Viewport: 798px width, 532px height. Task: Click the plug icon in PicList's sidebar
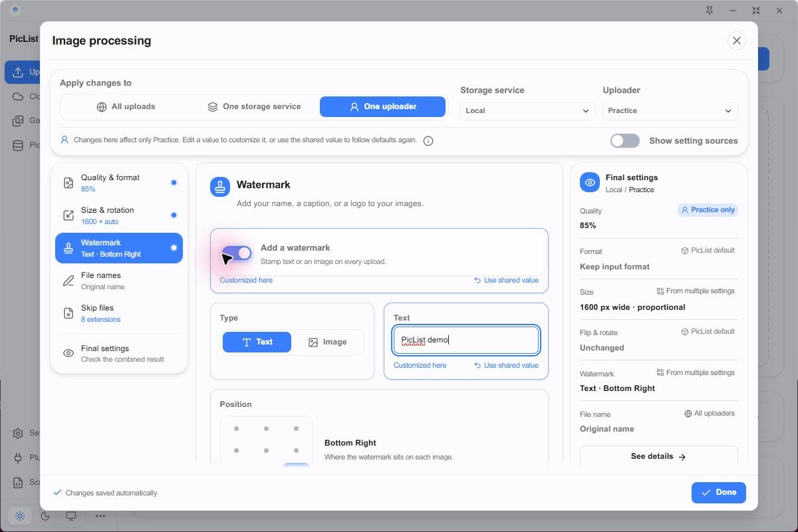18,458
